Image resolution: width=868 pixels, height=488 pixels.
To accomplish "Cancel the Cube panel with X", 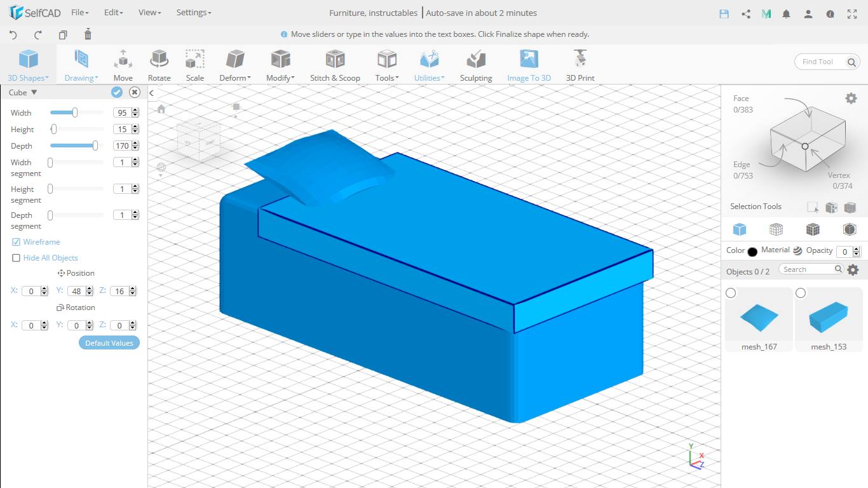I will pos(135,92).
